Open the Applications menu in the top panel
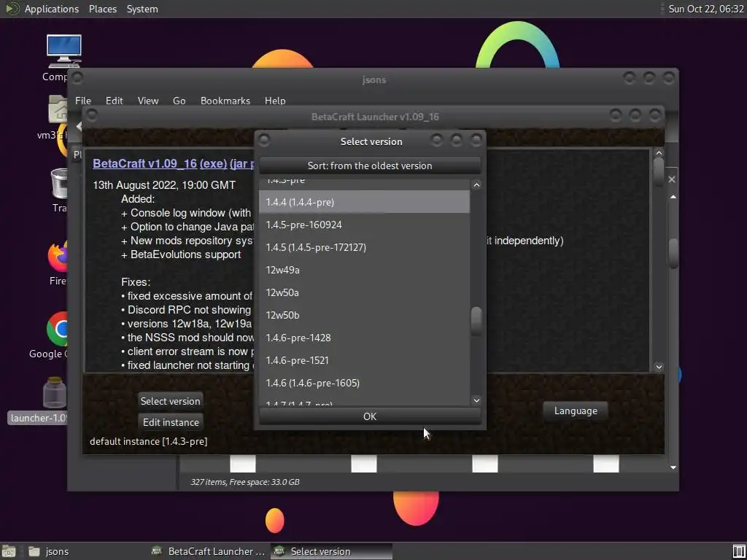Viewport: 747px width, 560px height. (52, 9)
